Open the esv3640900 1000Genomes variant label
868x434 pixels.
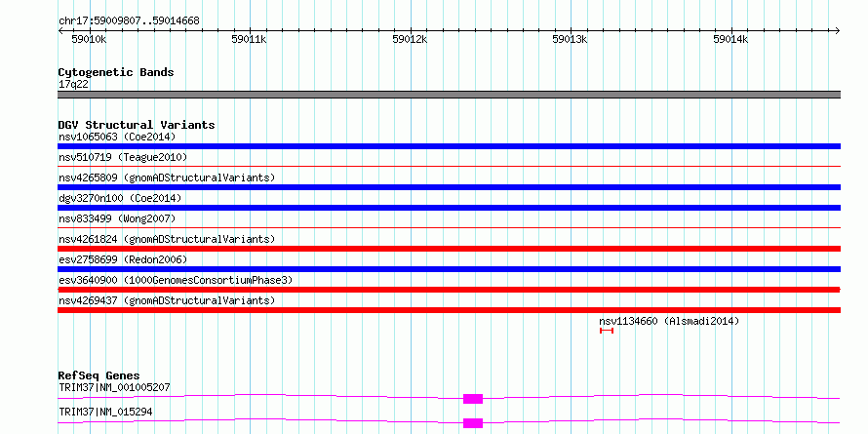pyautogui.click(x=176, y=280)
